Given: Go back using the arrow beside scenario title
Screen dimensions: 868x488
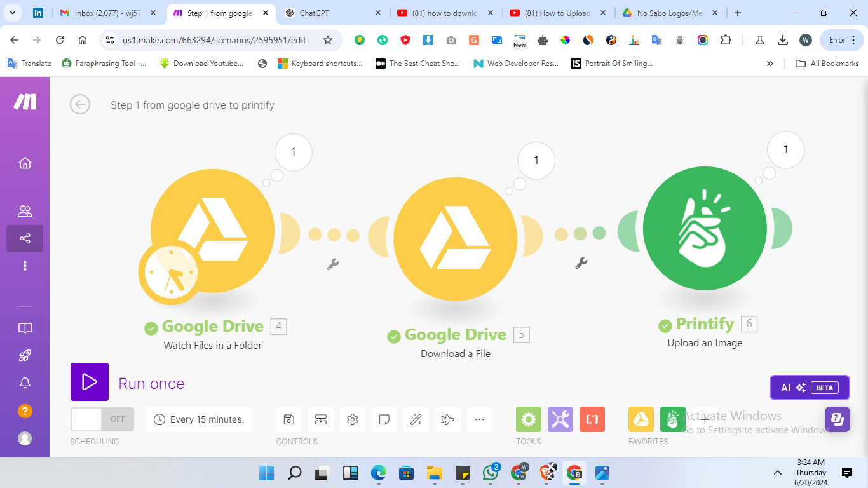Looking at the screenshot, I should point(80,104).
